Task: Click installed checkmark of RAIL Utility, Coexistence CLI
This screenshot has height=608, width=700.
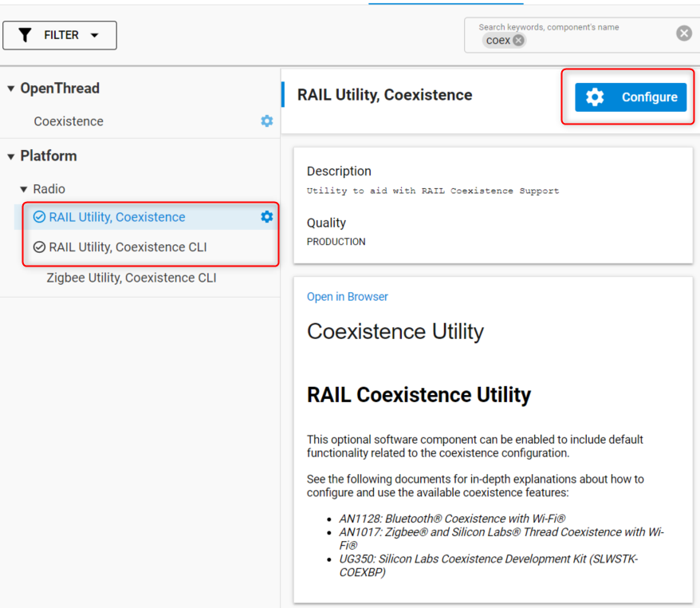Action: (x=39, y=247)
